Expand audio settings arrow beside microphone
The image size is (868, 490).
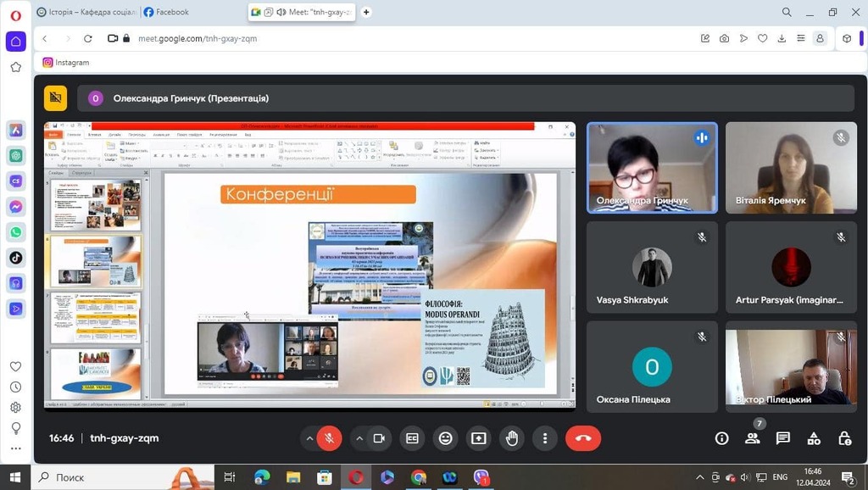[309, 438]
